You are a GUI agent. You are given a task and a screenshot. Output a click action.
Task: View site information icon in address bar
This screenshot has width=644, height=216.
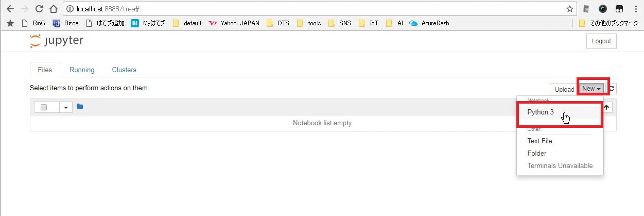click(x=70, y=9)
